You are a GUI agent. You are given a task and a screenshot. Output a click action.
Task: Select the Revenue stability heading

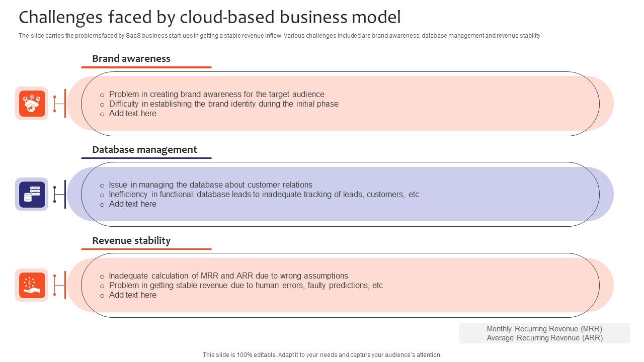[x=131, y=241]
